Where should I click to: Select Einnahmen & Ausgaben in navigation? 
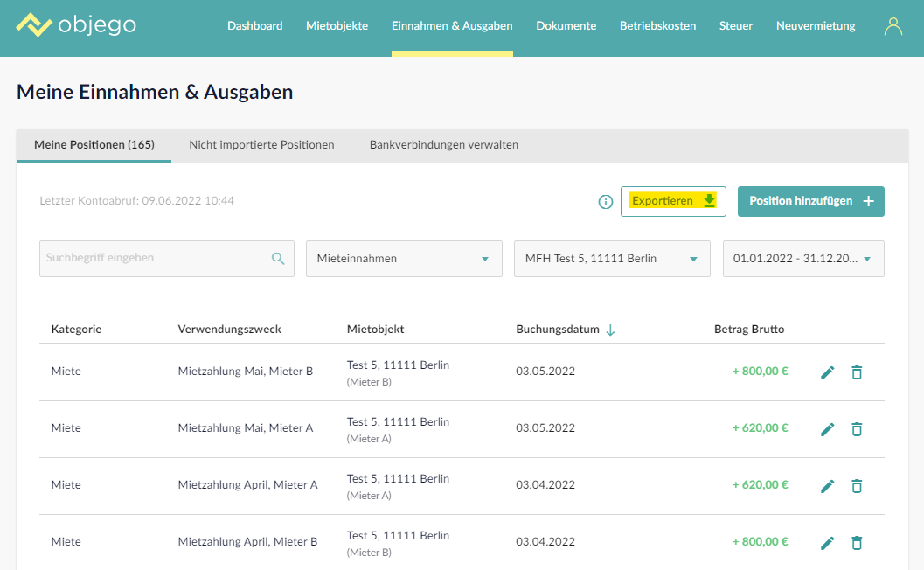point(452,26)
